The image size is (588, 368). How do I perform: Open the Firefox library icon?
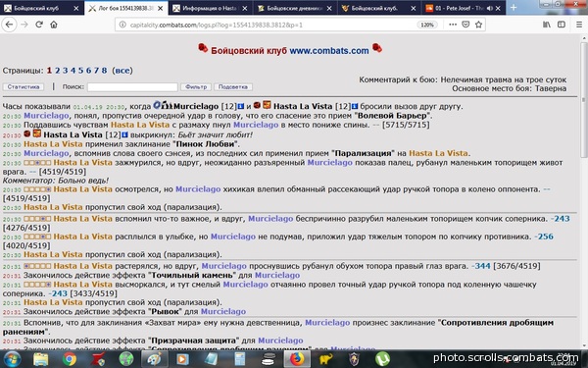547,25
